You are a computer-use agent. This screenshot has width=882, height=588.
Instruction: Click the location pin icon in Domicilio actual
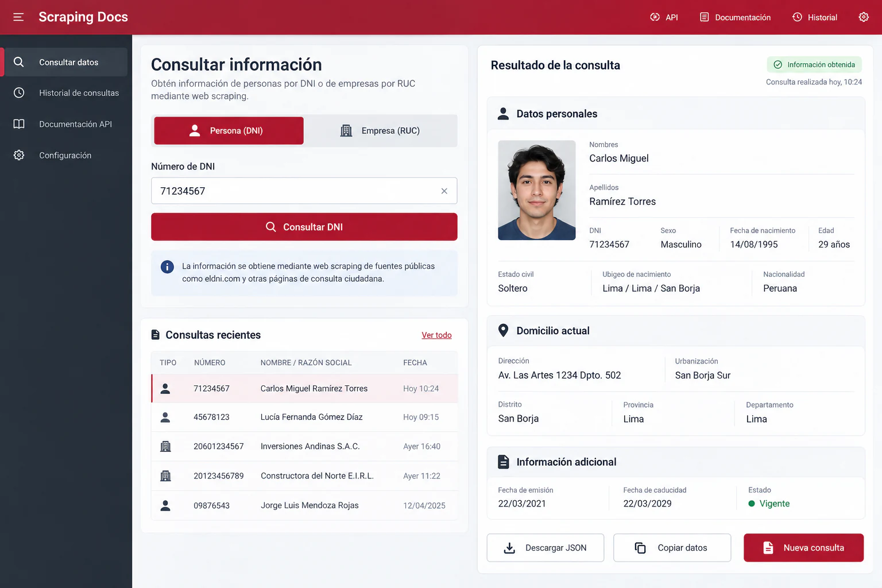(x=503, y=331)
